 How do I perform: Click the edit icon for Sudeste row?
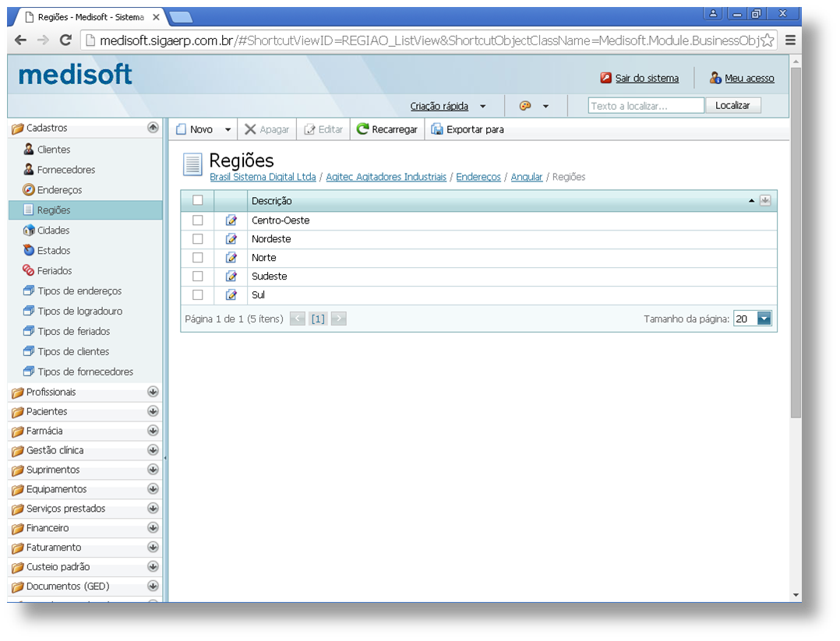coord(231,276)
